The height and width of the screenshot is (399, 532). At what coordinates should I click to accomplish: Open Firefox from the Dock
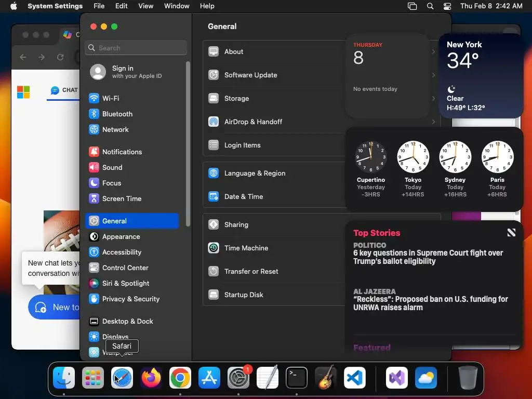[151, 378]
